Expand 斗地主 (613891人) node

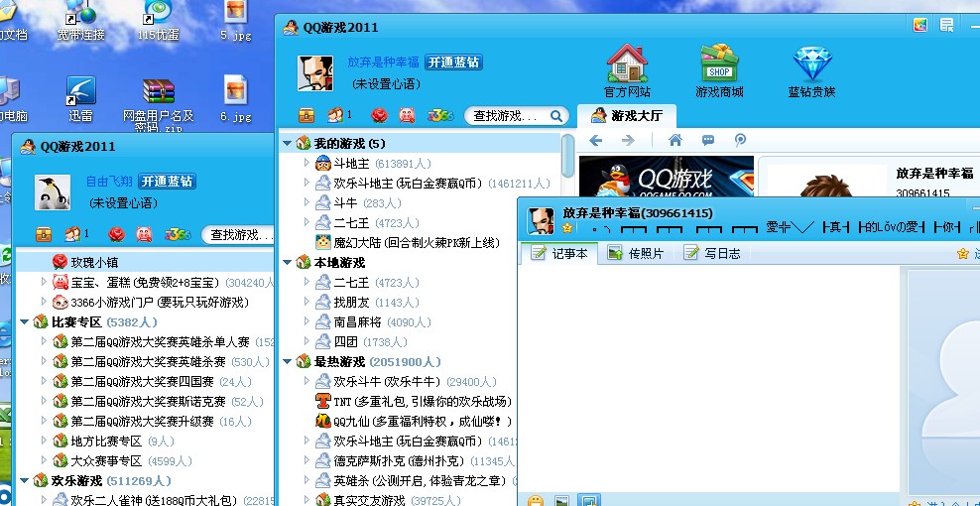click(306, 163)
